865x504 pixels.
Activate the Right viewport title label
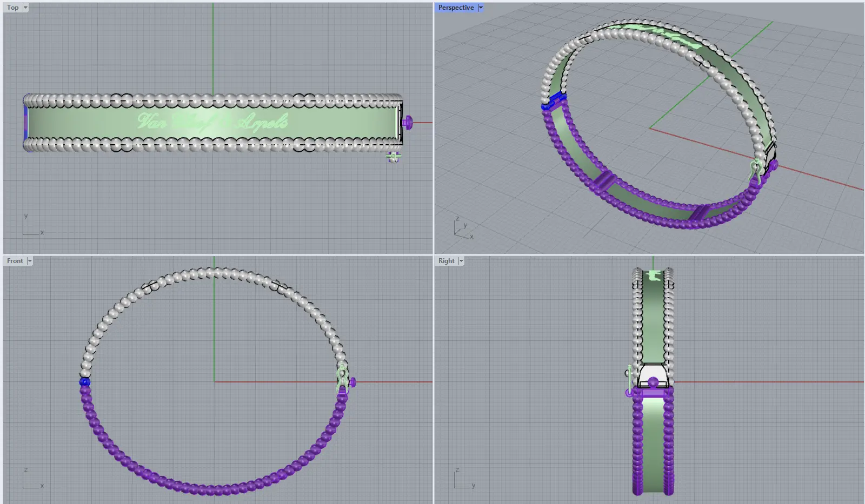pyautogui.click(x=446, y=261)
